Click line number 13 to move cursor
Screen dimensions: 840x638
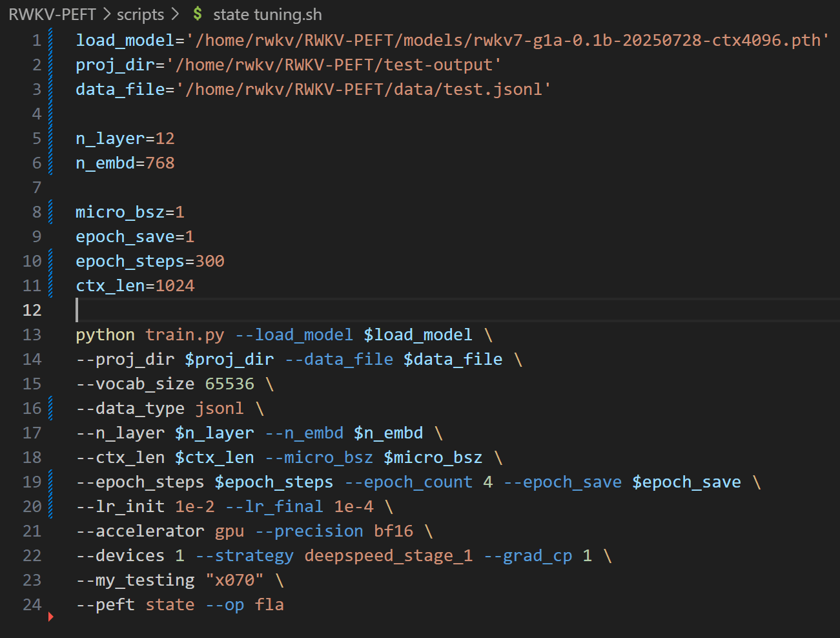(x=32, y=334)
